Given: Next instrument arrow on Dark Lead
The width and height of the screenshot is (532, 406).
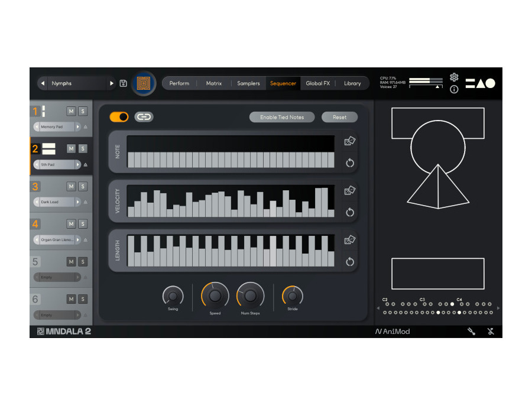Looking at the screenshot, I should tap(77, 202).
